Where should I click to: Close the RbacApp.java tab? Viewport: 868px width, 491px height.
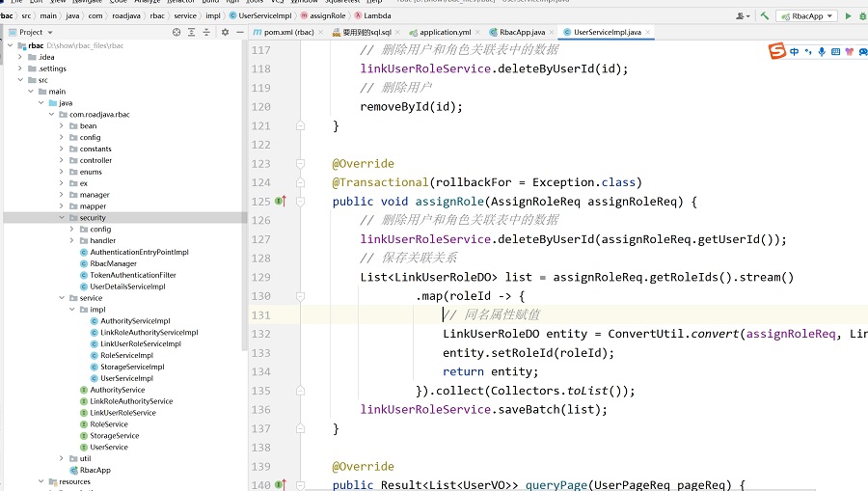click(x=552, y=32)
